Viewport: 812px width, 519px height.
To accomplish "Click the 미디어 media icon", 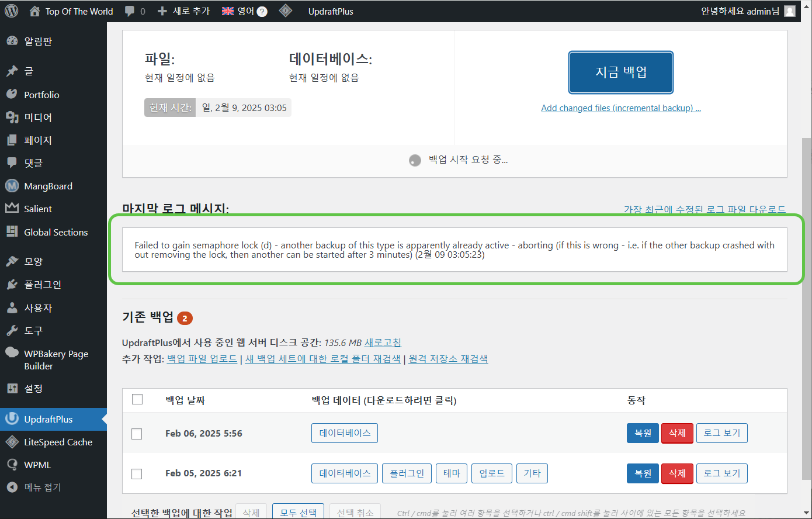I will click(x=12, y=117).
